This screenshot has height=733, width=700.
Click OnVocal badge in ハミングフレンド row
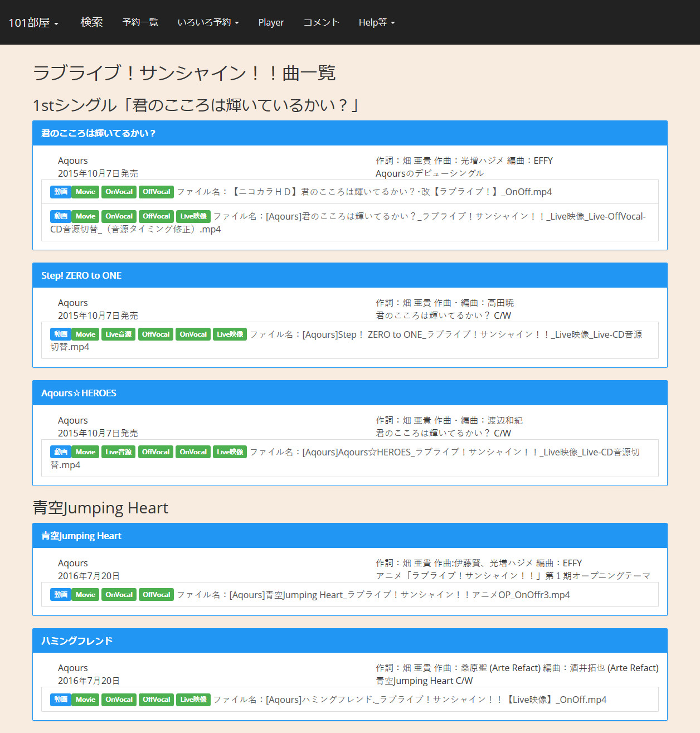119,700
